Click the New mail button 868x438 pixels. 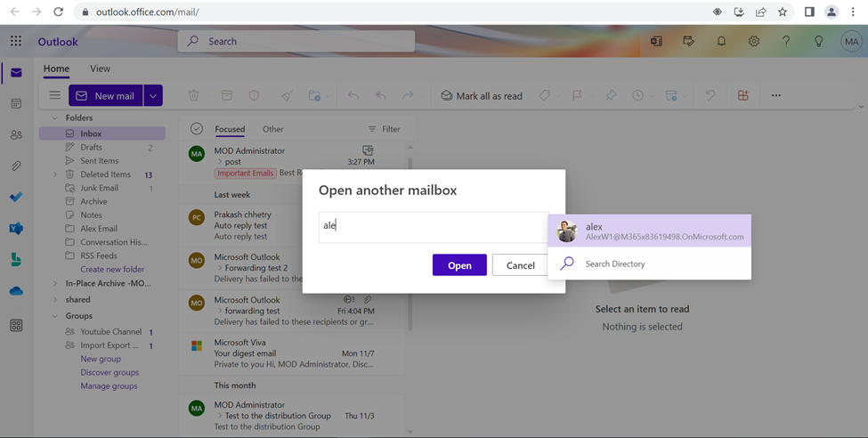[x=106, y=96]
